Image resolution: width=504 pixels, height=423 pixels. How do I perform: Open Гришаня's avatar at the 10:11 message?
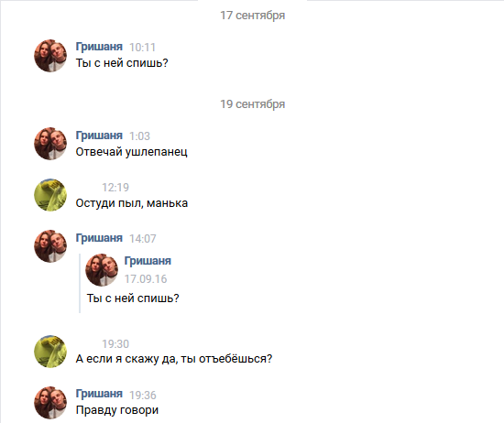pos(50,56)
